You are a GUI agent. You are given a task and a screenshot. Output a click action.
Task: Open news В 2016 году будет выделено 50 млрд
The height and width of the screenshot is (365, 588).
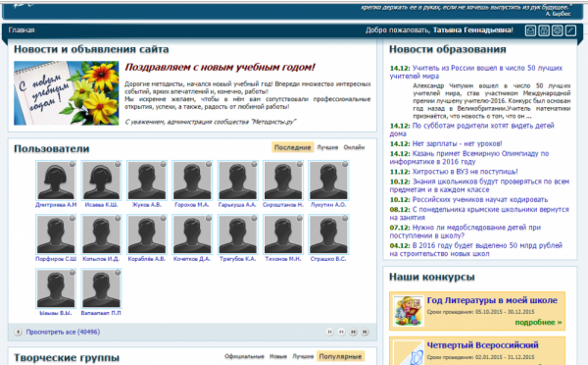[476, 250]
